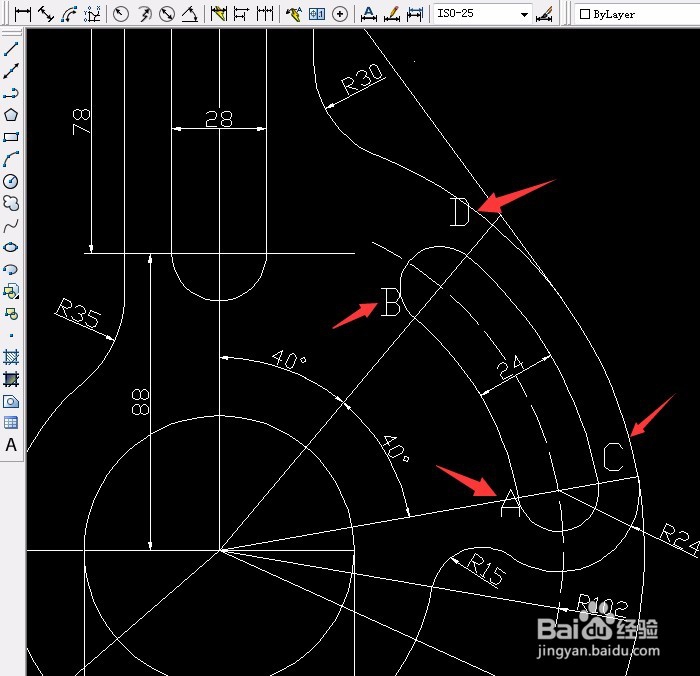
Task: Choose the Arc Length dimension tool
Action: (69, 14)
